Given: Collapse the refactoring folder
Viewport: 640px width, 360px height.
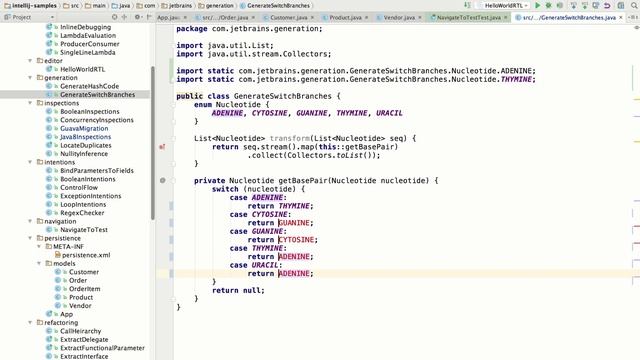Looking at the screenshot, I should (30, 322).
